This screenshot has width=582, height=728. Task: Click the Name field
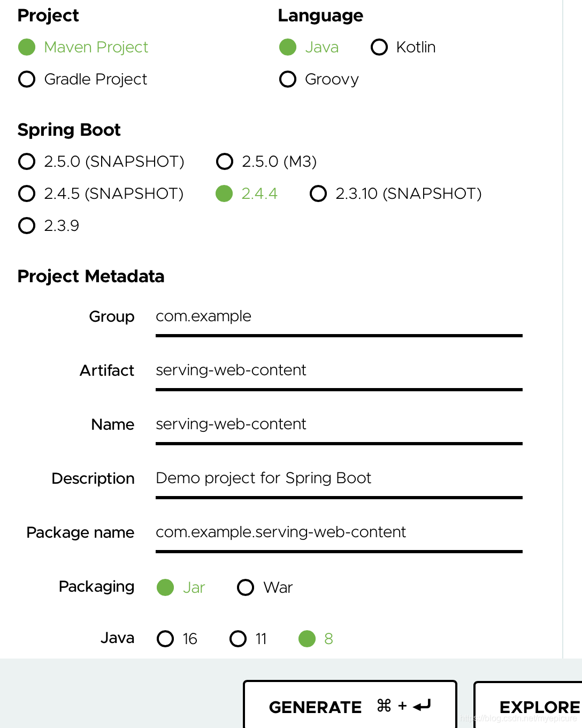click(339, 425)
